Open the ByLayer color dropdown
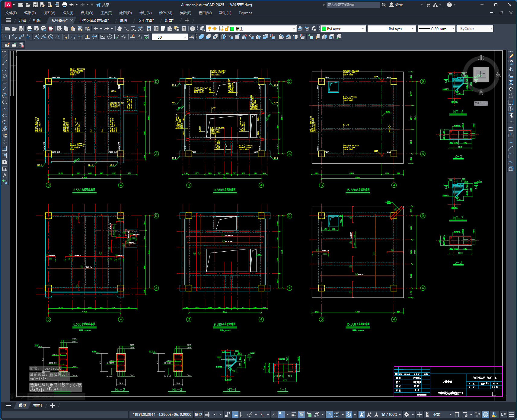Image resolution: width=517 pixels, height=420 pixels. point(363,29)
